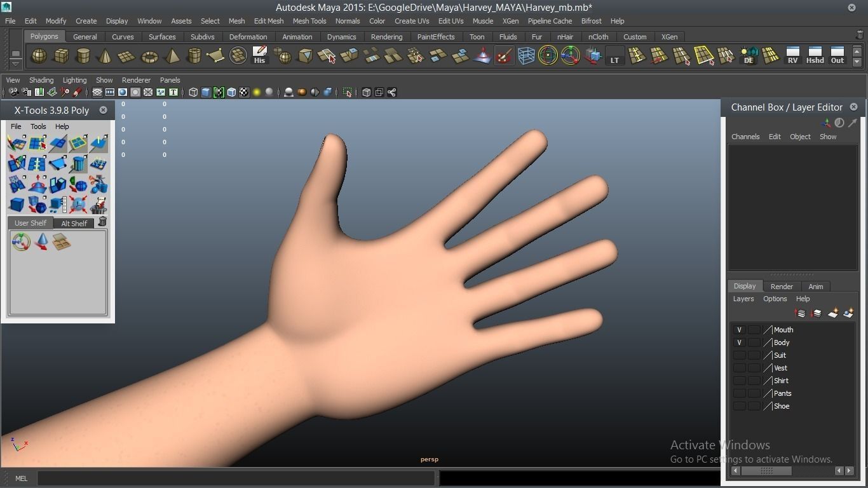Viewport: 868px width, 488px height.
Task: Toggle visibility of the Suit layer
Action: (739, 355)
